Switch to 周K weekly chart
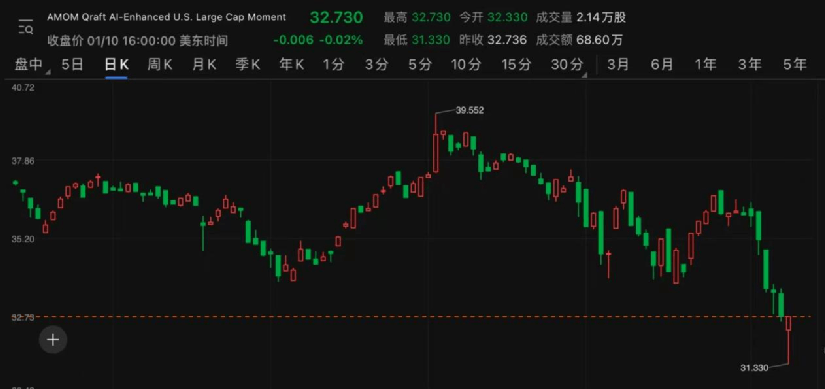Screen dimensions: 825x389 tap(160, 65)
